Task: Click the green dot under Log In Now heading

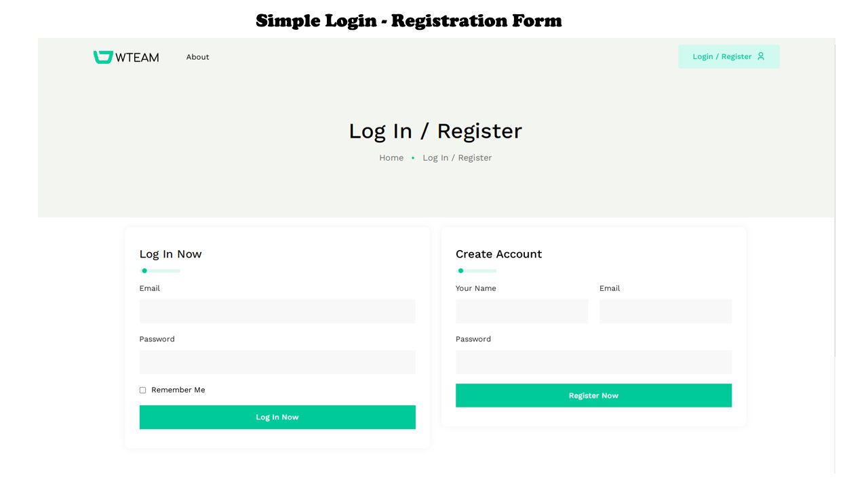Action: click(144, 271)
